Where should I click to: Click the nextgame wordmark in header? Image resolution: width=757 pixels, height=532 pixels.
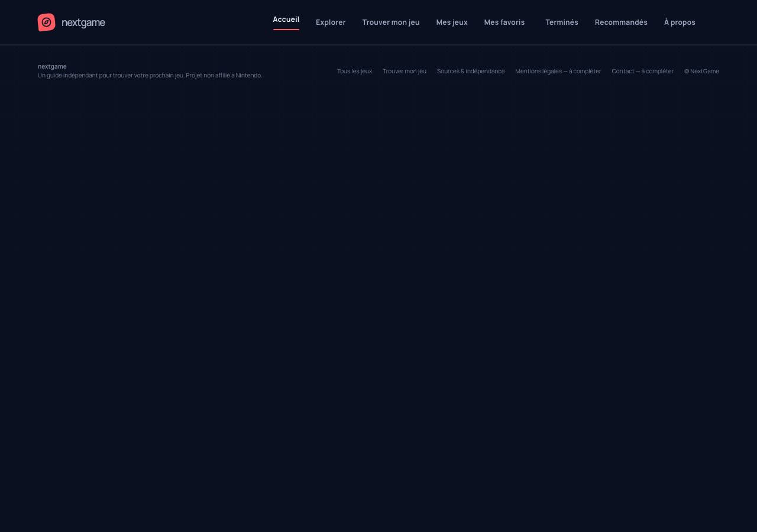tap(83, 22)
